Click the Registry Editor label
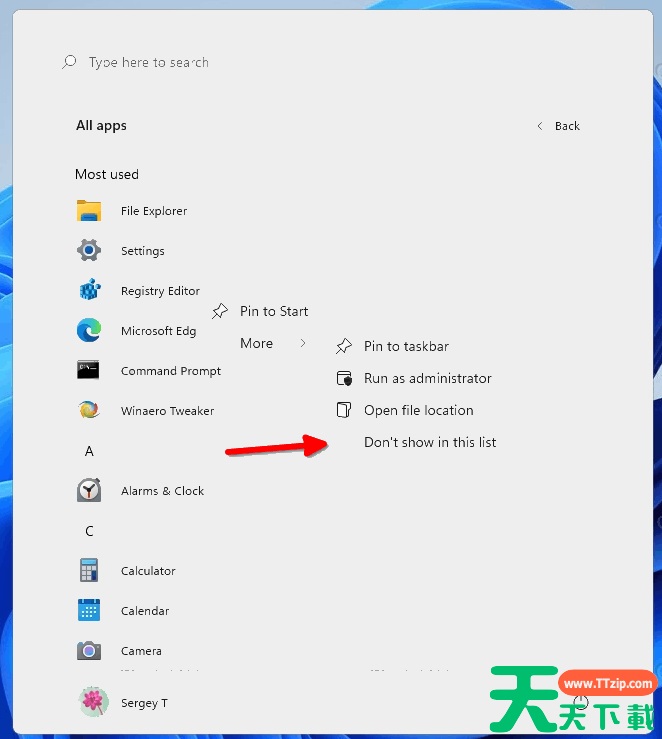The height and width of the screenshot is (739, 662). [160, 291]
